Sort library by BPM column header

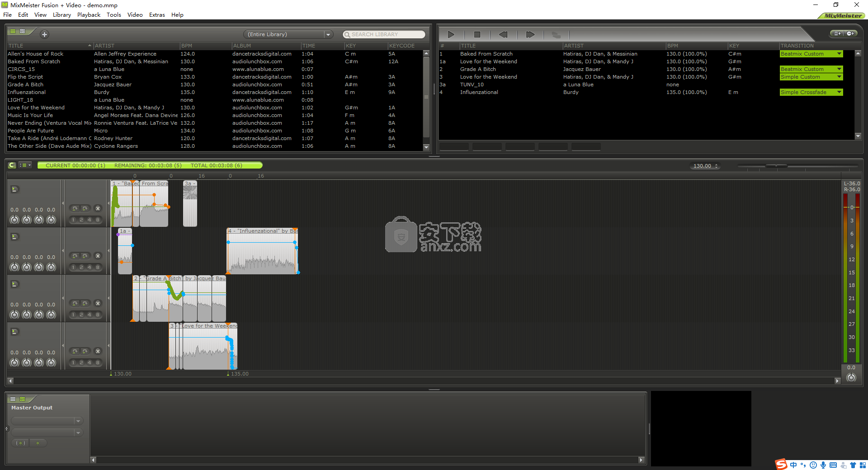(205, 46)
